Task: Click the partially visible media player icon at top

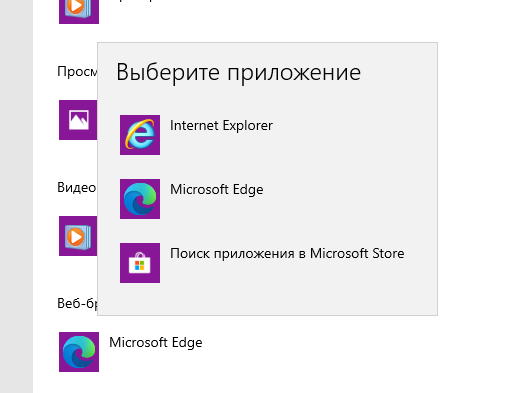Action: pyautogui.click(x=79, y=11)
